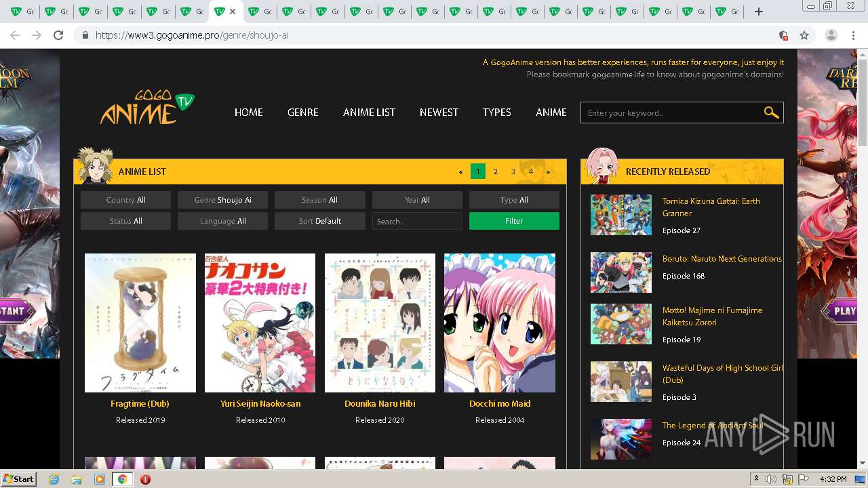Image resolution: width=868 pixels, height=488 pixels.
Task: Click the browser address bar URL
Action: (192, 35)
